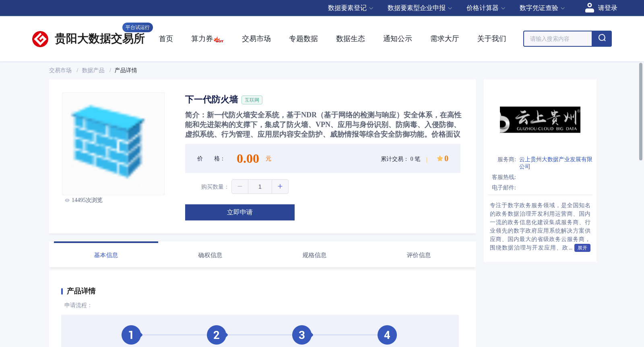Viewport: 644px width, 347px height.
Task: Click the page vertical scrollbar
Action: pos(641,112)
